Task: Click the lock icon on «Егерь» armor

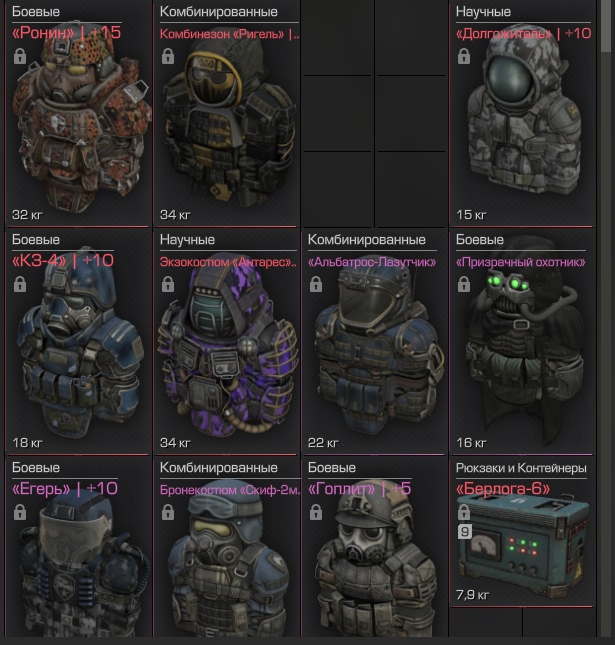Action: 20,513
